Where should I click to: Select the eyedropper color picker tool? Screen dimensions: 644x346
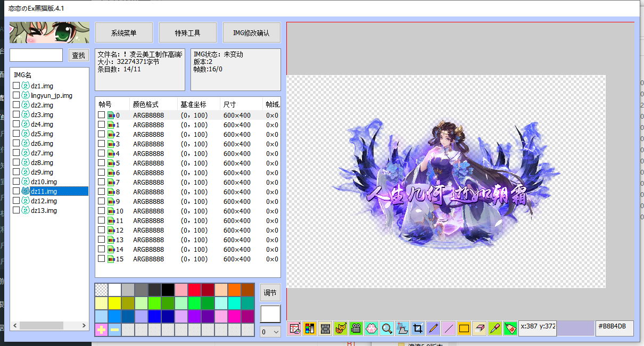(496, 328)
